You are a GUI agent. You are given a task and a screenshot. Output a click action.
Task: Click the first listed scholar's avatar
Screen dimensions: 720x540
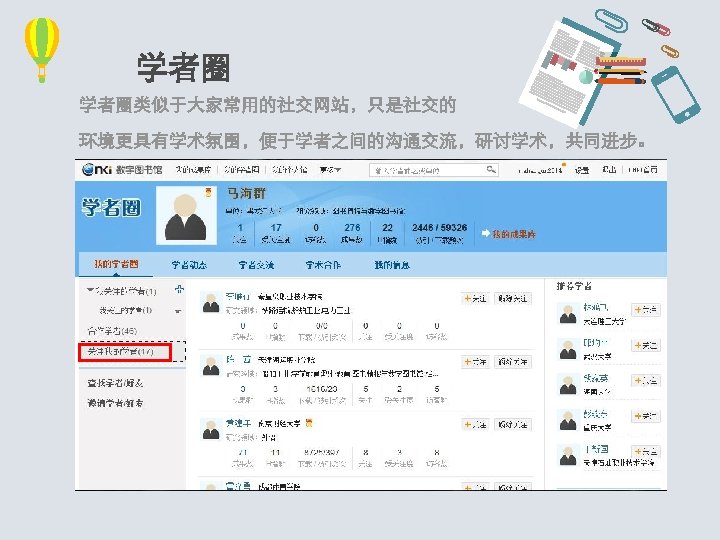(x=211, y=303)
